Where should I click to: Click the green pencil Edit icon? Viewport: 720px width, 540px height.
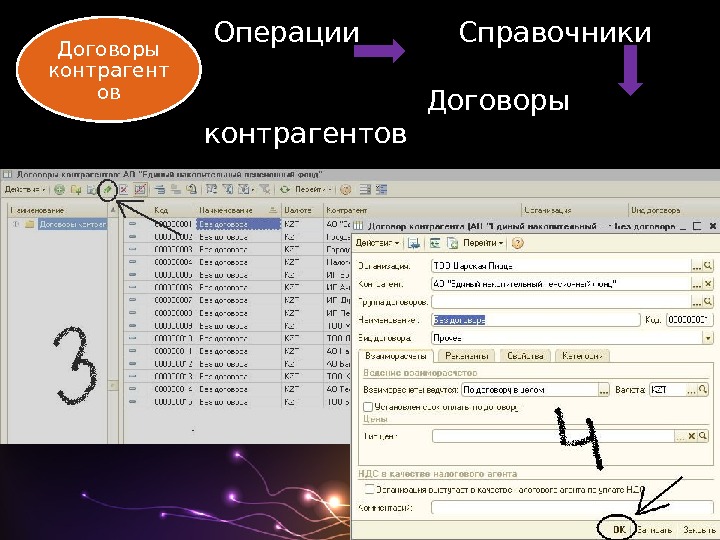107,189
